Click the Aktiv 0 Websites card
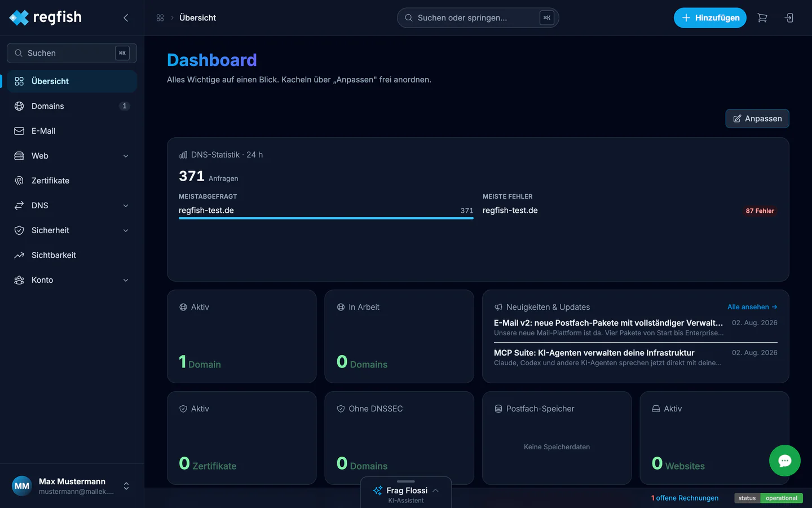 [x=714, y=438]
